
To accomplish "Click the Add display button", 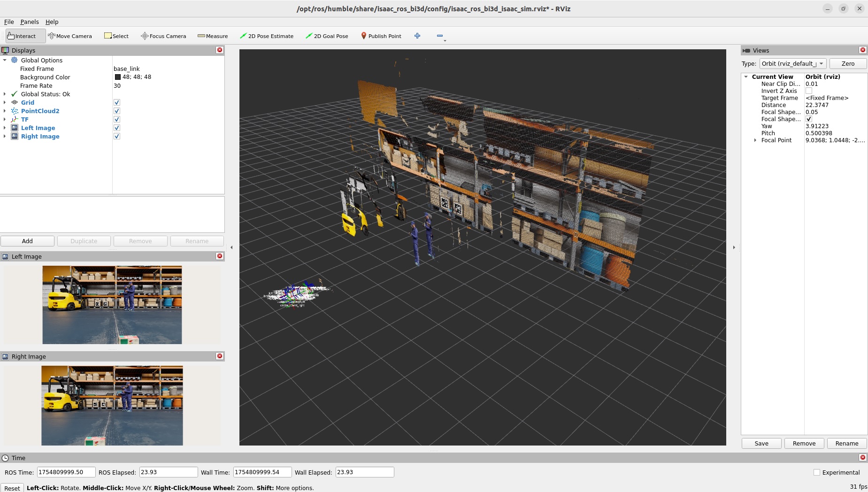I will [x=27, y=241].
